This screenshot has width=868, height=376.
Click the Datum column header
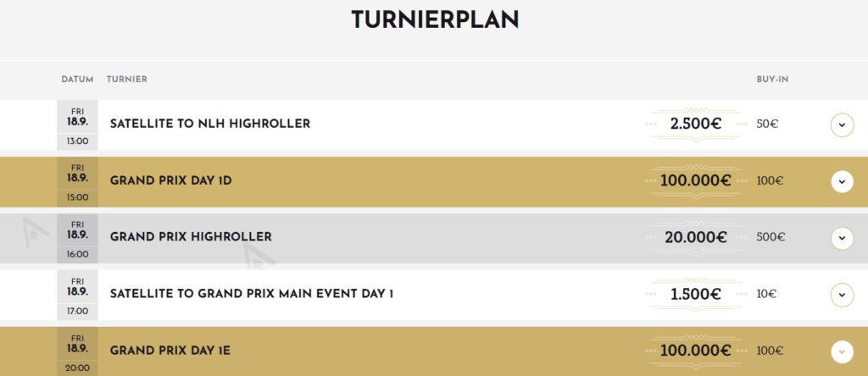pyautogui.click(x=77, y=80)
